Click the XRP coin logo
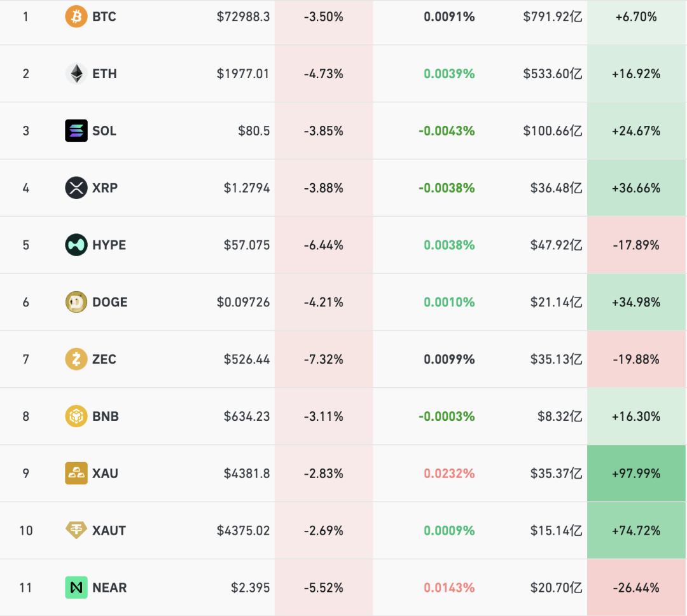This screenshot has height=616, width=687. click(76, 188)
